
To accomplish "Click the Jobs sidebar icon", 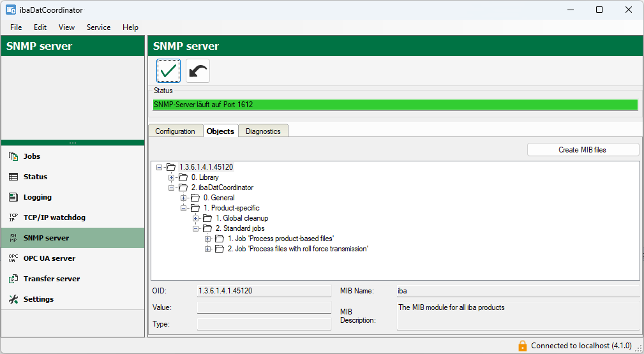I will coord(13,156).
